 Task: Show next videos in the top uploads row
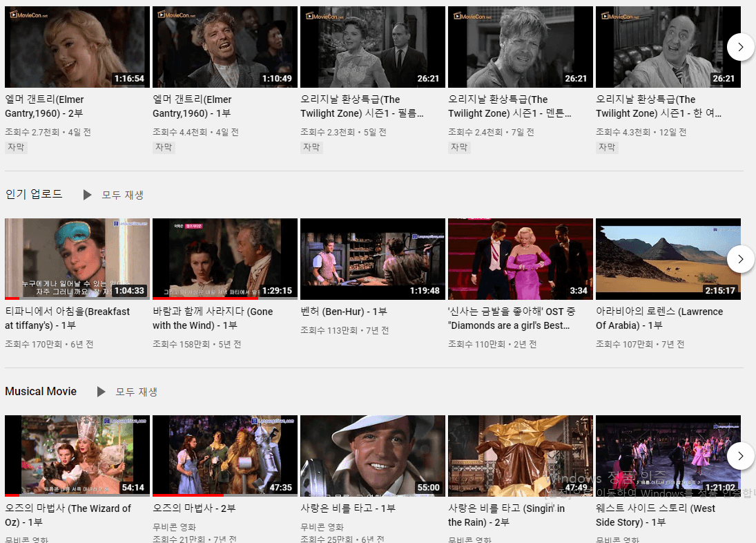[x=741, y=47]
